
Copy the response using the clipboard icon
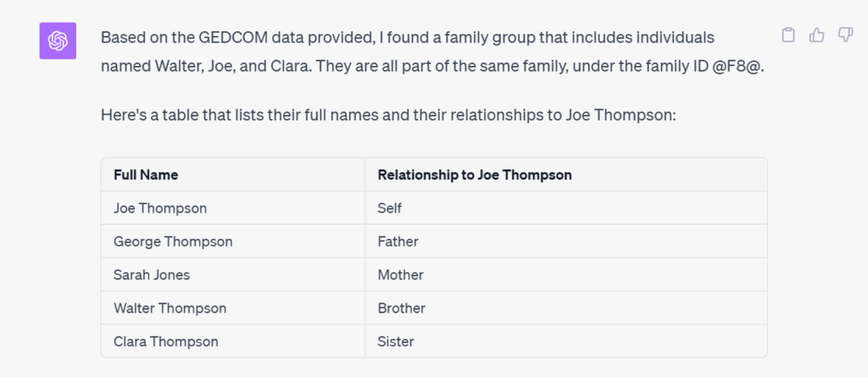point(787,36)
